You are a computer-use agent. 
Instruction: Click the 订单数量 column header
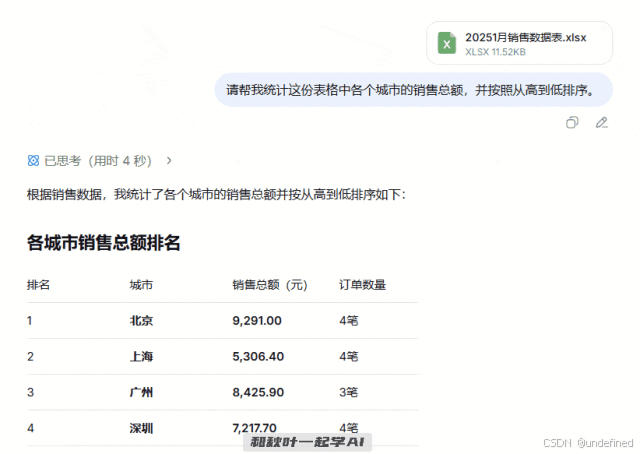click(x=362, y=285)
